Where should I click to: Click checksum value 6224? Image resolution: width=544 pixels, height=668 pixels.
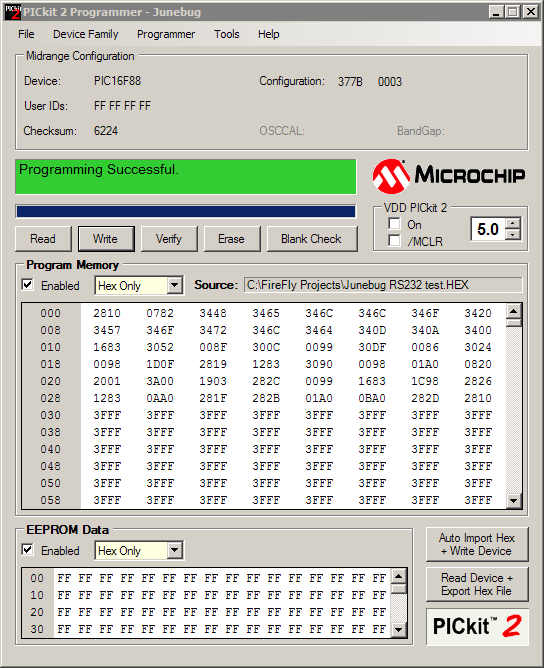[x=106, y=131]
